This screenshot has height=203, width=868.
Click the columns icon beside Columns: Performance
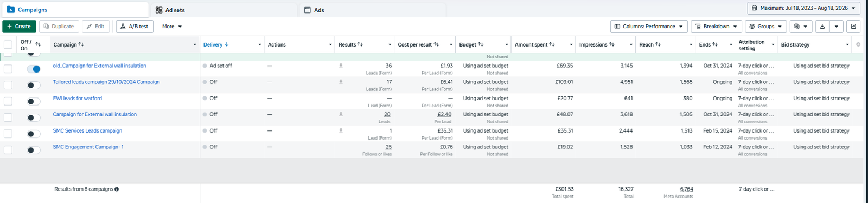click(617, 26)
